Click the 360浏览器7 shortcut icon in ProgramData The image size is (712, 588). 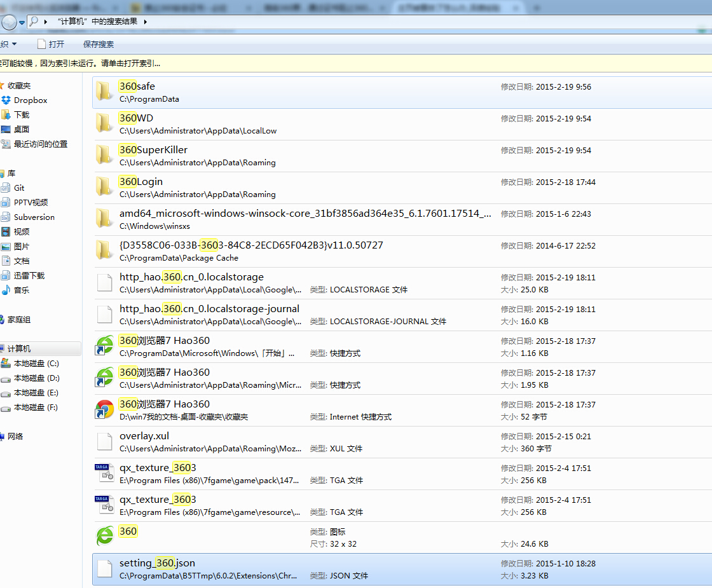104,346
